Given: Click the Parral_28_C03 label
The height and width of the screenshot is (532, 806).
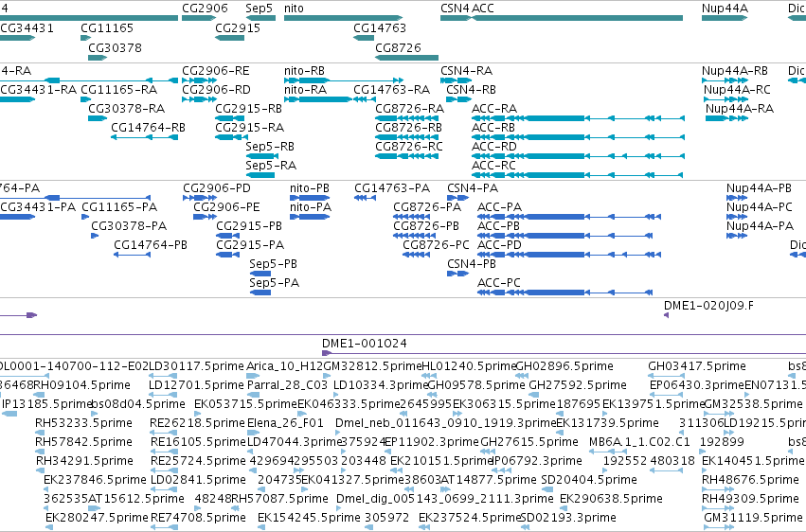Looking at the screenshot, I should [287, 385].
